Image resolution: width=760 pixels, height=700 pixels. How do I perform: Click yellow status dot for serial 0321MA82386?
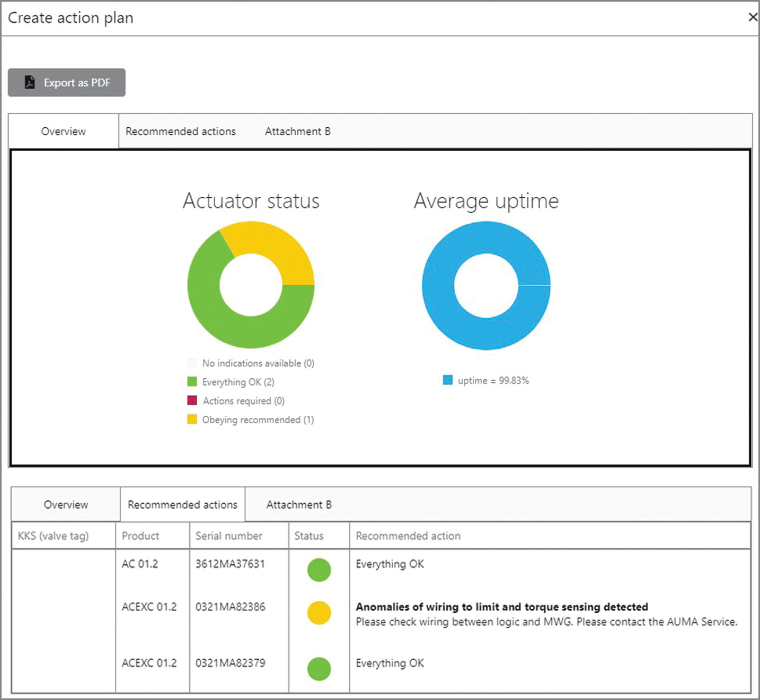pos(319,613)
